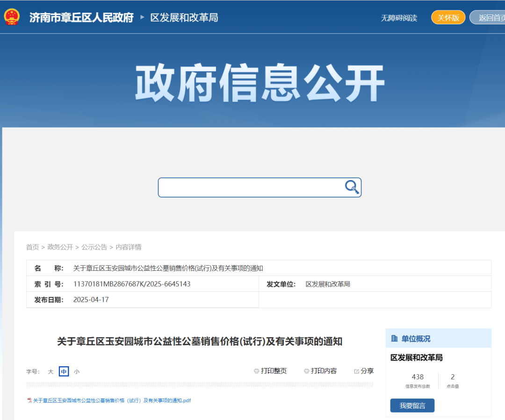Click the 索引号: field label

tap(49, 284)
